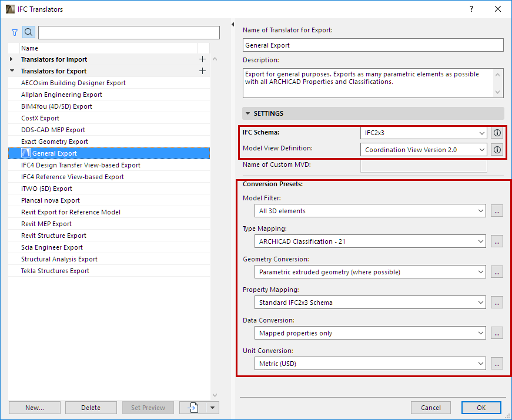The image size is (512, 420).
Task: Open Model Filter dropdown All 3D elements
Action: (x=370, y=211)
